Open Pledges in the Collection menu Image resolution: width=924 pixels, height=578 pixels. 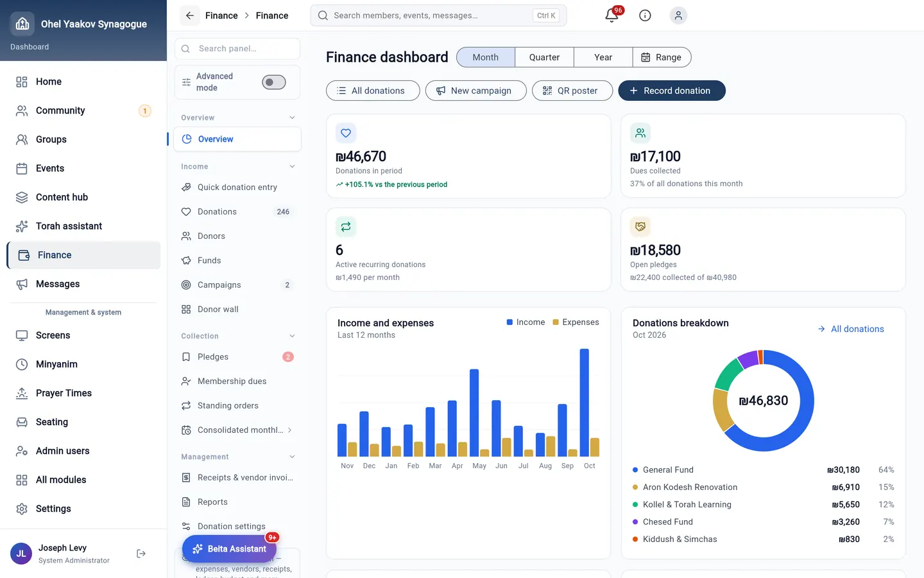pyautogui.click(x=237, y=356)
